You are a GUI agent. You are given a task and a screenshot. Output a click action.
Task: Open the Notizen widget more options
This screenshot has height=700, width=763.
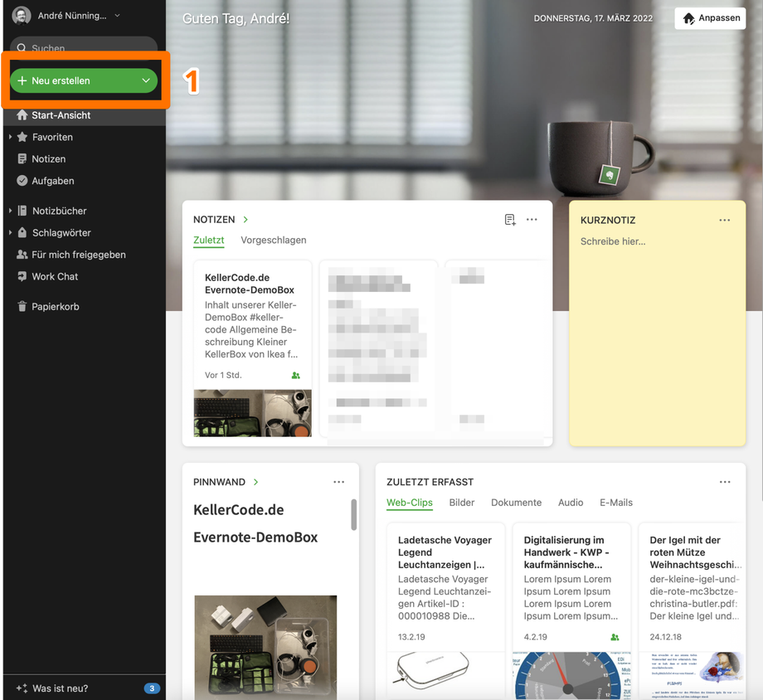(532, 220)
